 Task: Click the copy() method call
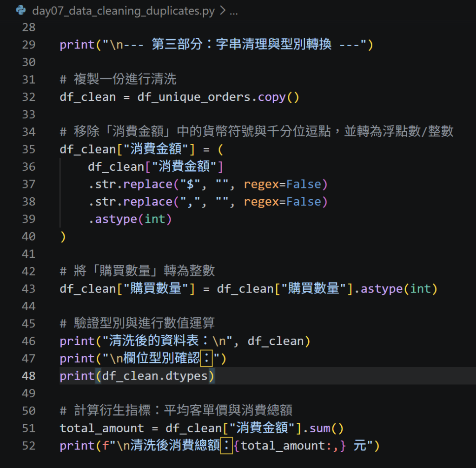pyautogui.click(x=279, y=97)
